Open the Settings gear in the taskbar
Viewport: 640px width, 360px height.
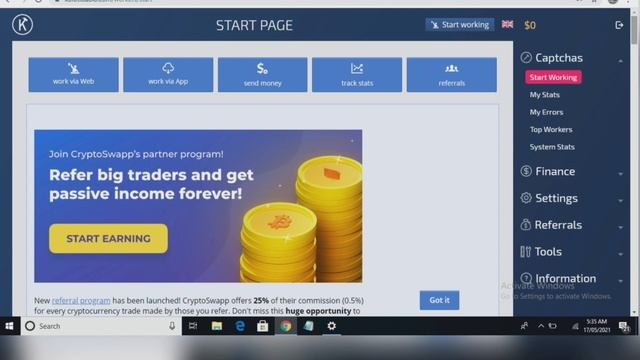coord(331,326)
